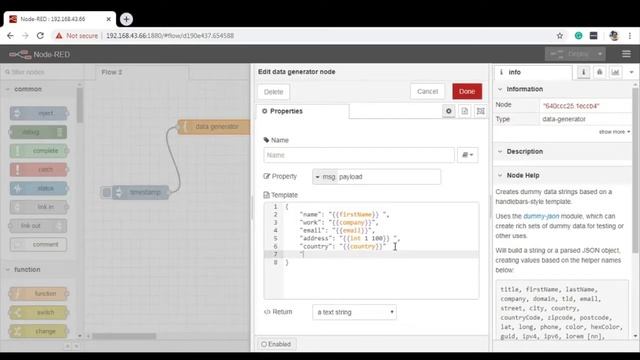This screenshot has width=640, height=360.
Task: Click the palette vertical scrollbar
Action: [80, 104]
